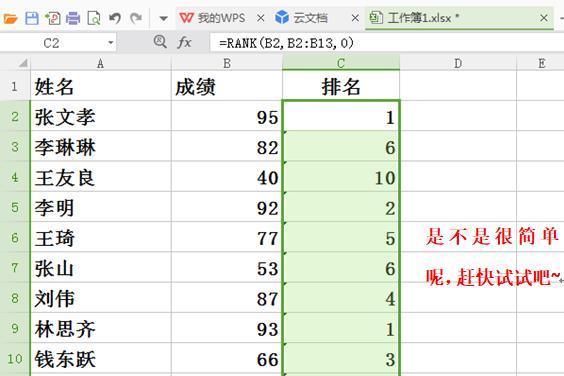
Task: Click the Name Box showing C2
Action: (51, 44)
